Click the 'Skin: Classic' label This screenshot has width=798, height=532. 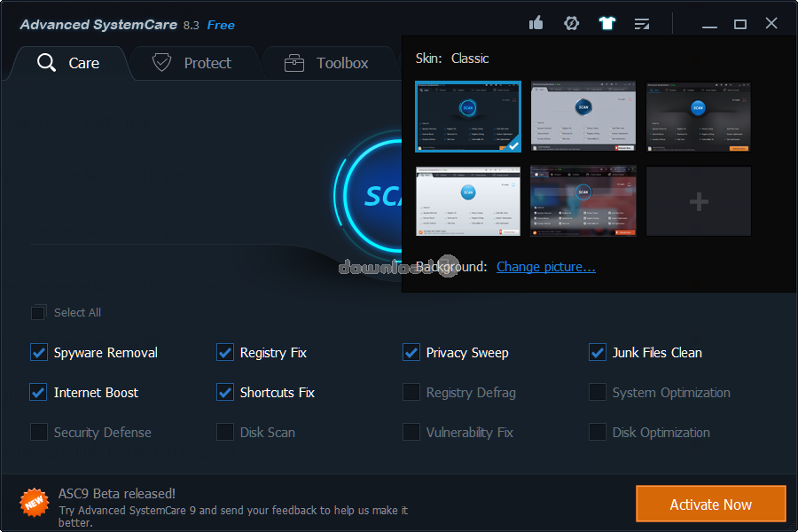[452, 59]
